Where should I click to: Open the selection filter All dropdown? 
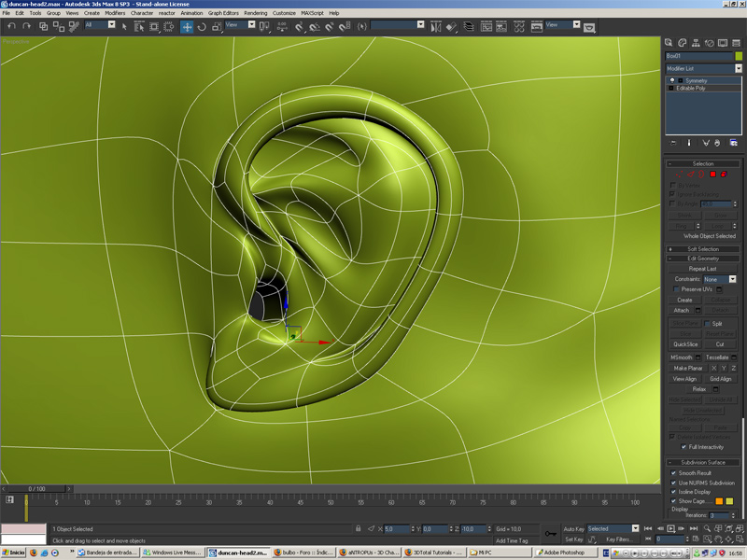coord(100,25)
